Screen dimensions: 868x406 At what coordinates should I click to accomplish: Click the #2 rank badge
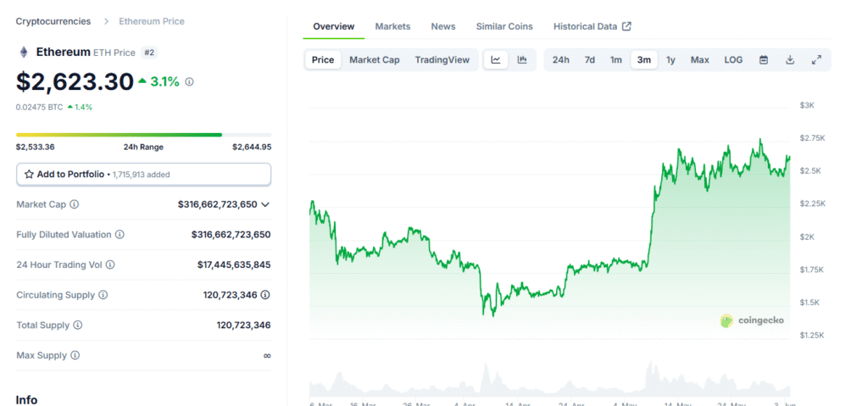pos(149,53)
